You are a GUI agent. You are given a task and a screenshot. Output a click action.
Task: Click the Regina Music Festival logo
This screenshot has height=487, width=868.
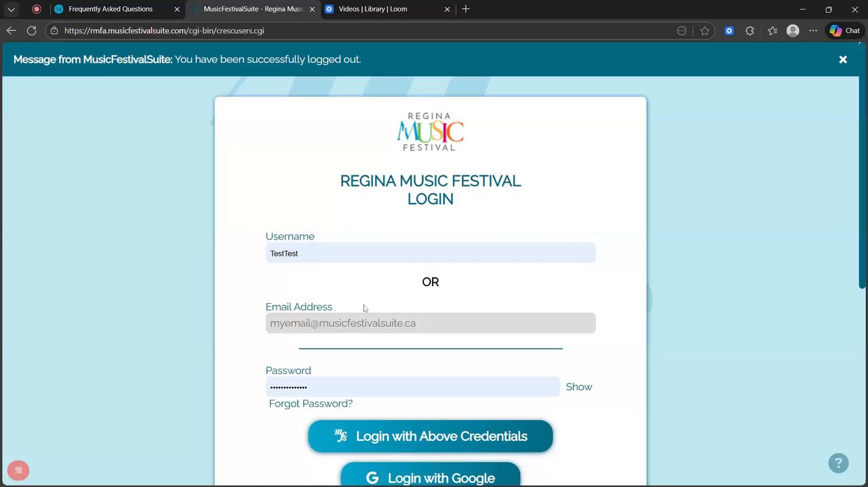(431, 132)
